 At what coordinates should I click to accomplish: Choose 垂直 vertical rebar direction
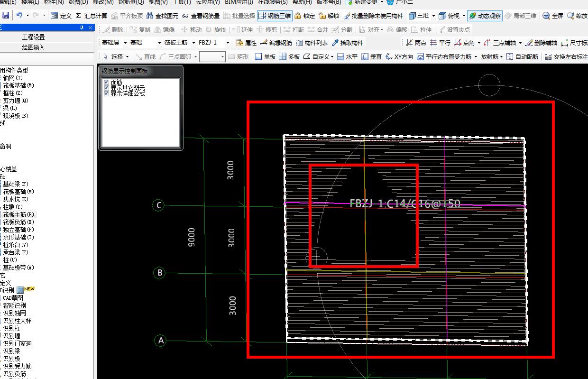(x=372, y=56)
